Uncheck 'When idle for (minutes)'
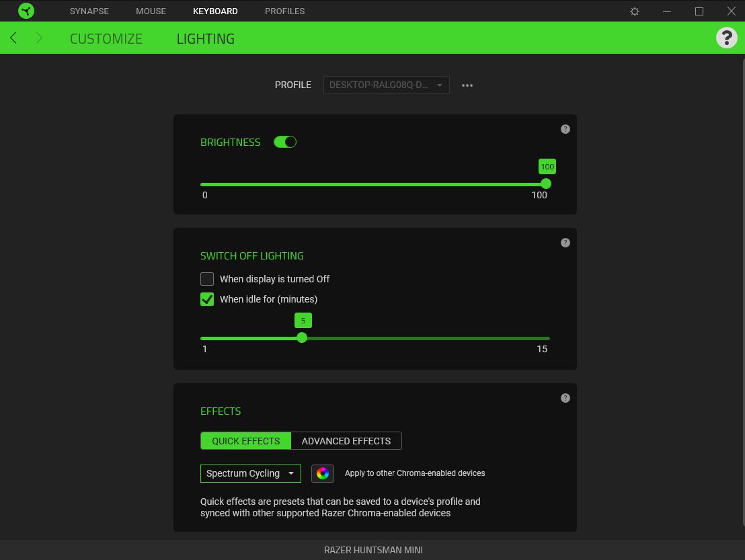Screen dimensions: 745x560 pyautogui.click(x=207, y=299)
